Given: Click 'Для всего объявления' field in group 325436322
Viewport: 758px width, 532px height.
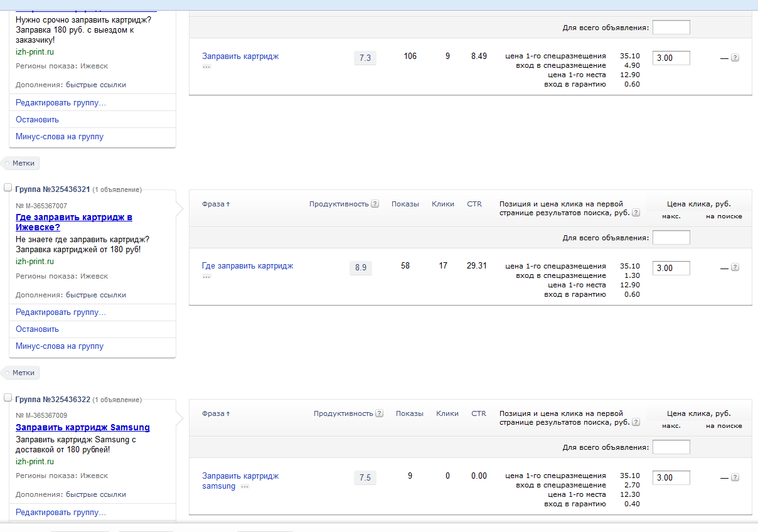Looking at the screenshot, I should click(671, 447).
